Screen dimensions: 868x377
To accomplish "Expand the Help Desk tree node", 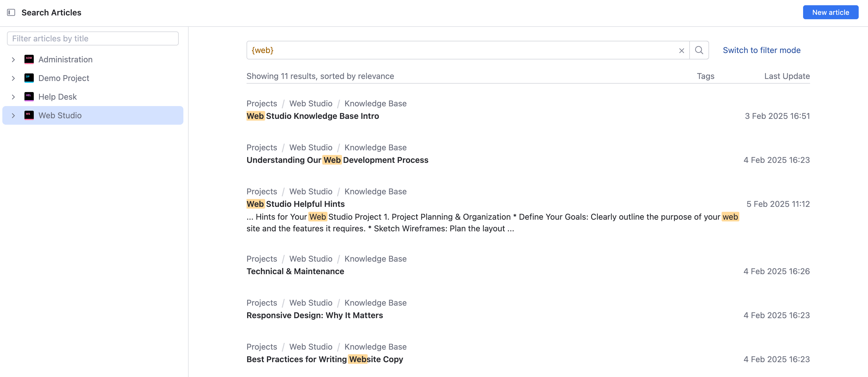I will [x=13, y=97].
